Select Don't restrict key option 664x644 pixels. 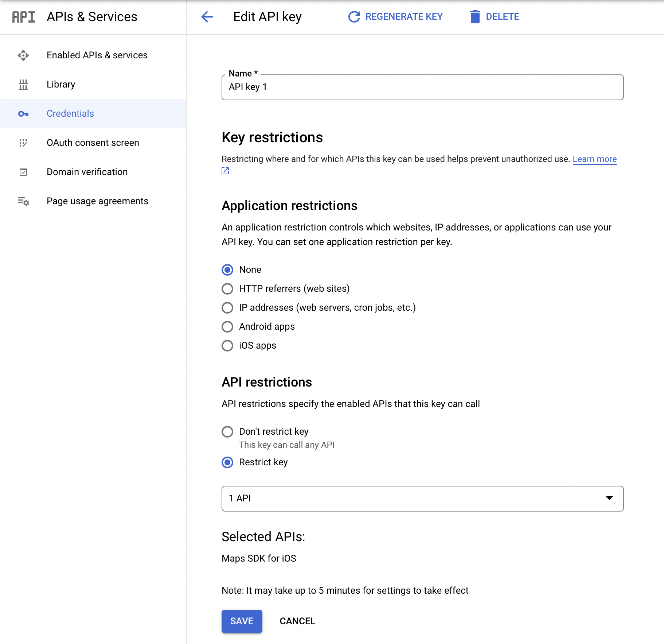tap(227, 432)
